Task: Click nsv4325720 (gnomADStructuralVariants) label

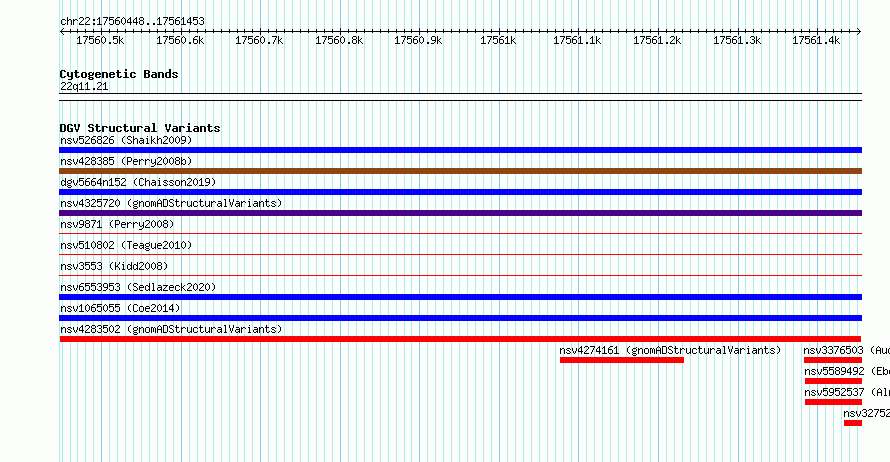Action: click(x=171, y=203)
